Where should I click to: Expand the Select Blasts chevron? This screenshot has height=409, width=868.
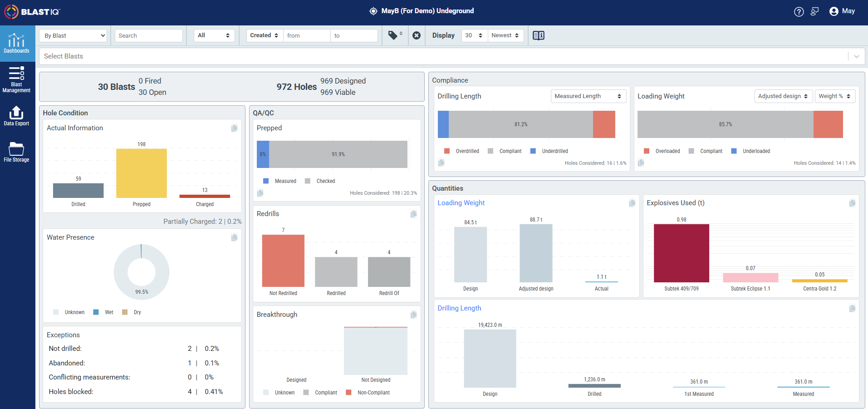click(x=857, y=56)
